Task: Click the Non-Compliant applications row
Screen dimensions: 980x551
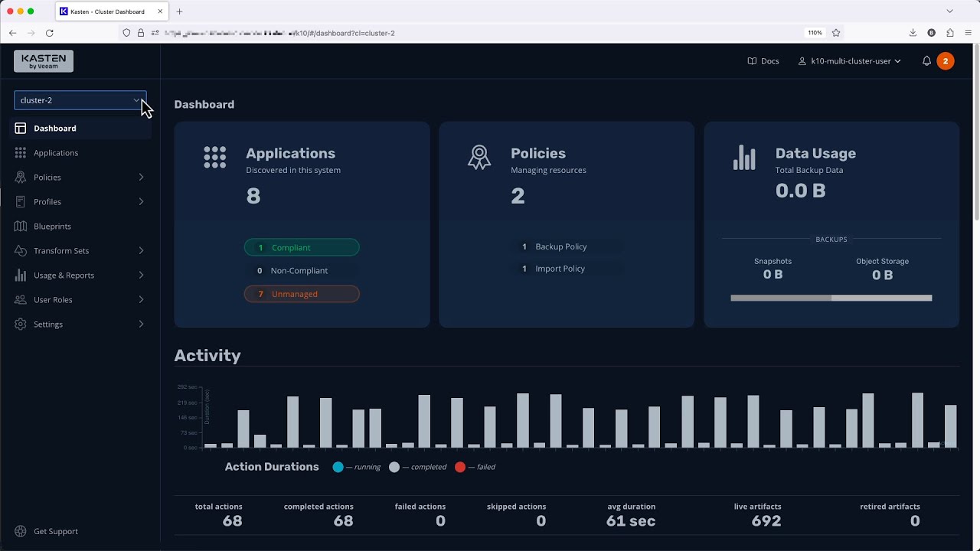Action: [302, 271]
